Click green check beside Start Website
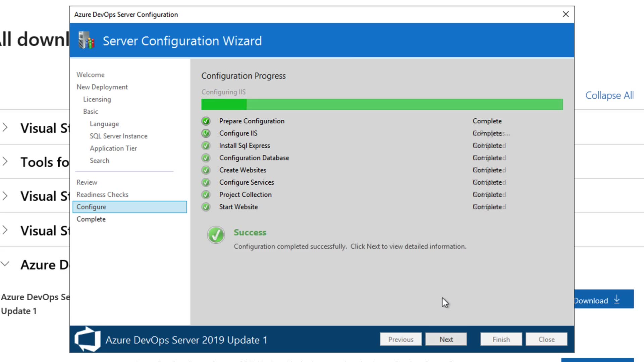The width and height of the screenshot is (644, 362). pyautogui.click(x=206, y=207)
